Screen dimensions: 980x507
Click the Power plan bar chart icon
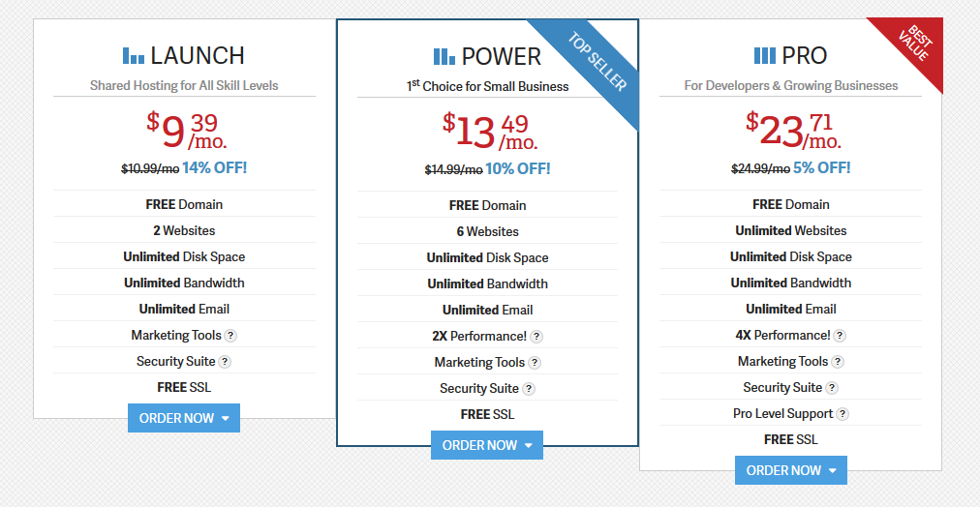pos(444,57)
